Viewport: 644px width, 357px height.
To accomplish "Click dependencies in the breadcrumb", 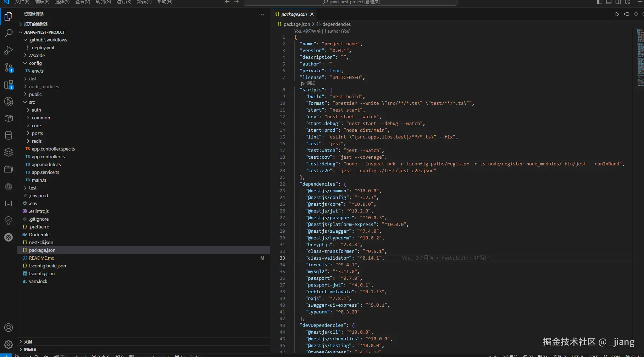I will (x=336, y=24).
